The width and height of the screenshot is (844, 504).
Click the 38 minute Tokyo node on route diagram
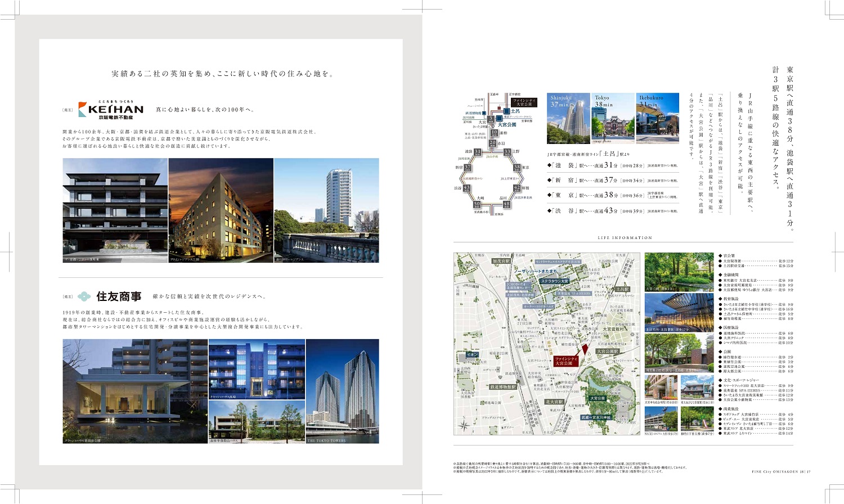tap(517, 168)
